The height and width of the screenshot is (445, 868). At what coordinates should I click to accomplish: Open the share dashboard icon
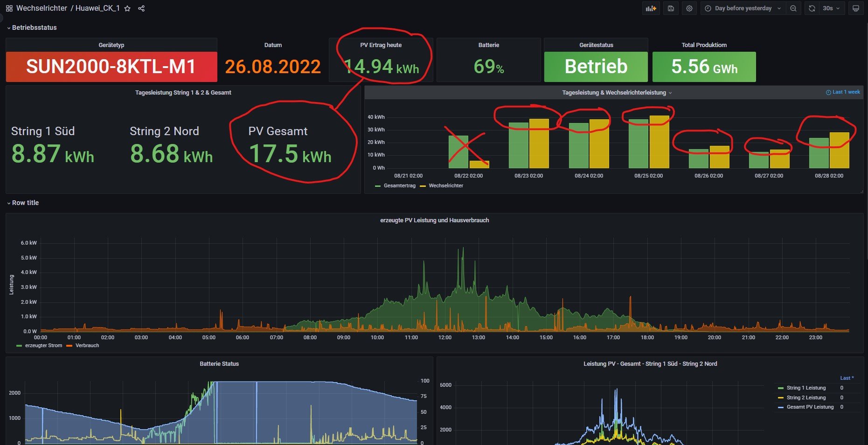141,8
